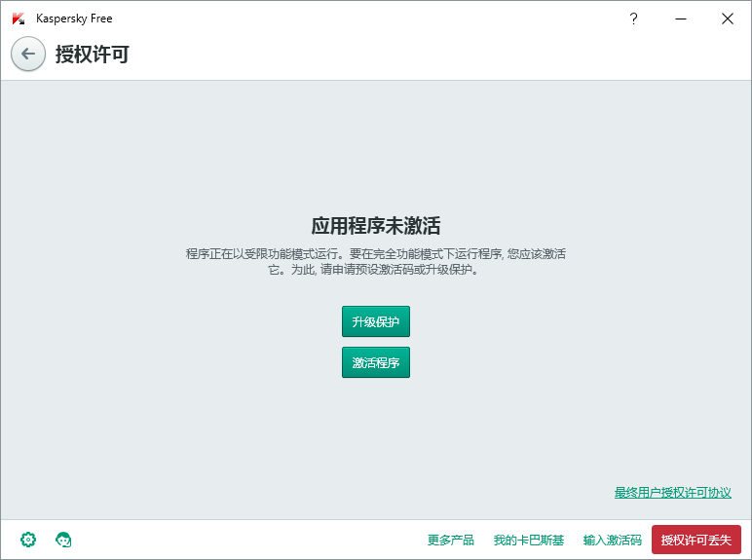Close the Kaspersky Free window
This screenshot has height=560, width=752.
pyautogui.click(x=727, y=19)
